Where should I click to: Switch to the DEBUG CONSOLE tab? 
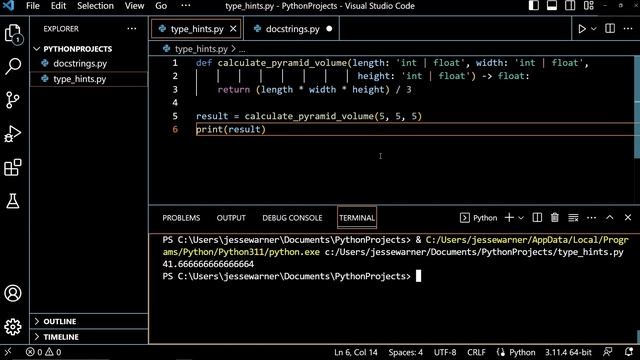click(x=292, y=218)
